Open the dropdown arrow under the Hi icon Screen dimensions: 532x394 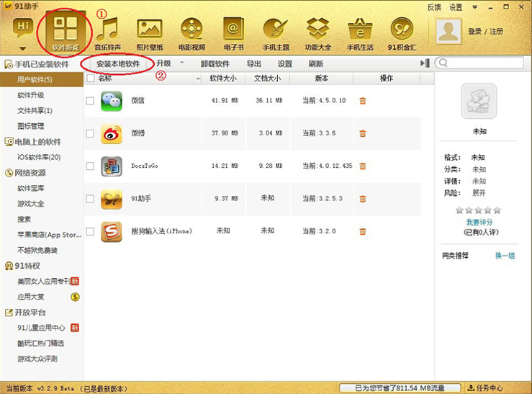pyautogui.click(x=23, y=48)
